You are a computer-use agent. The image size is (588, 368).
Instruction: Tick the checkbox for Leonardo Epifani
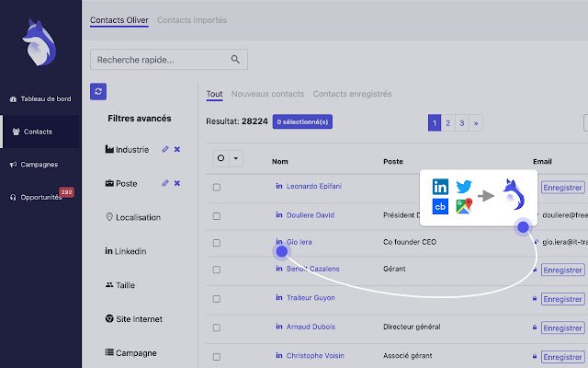(x=217, y=187)
